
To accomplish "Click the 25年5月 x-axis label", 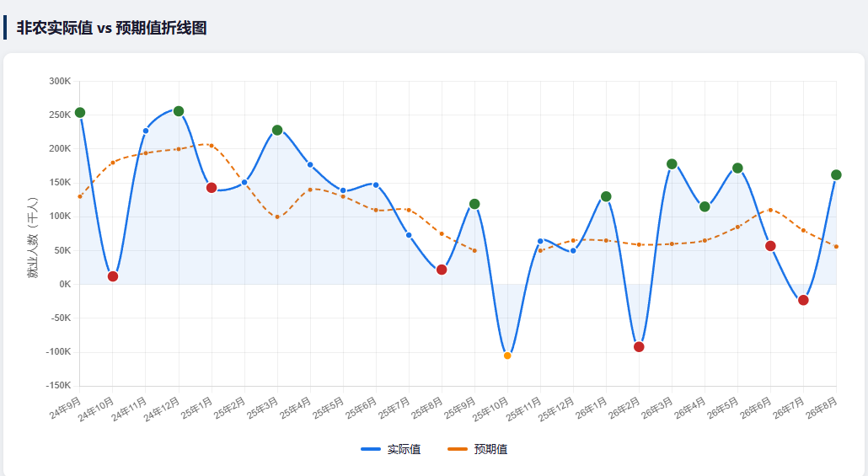I will point(329,408).
